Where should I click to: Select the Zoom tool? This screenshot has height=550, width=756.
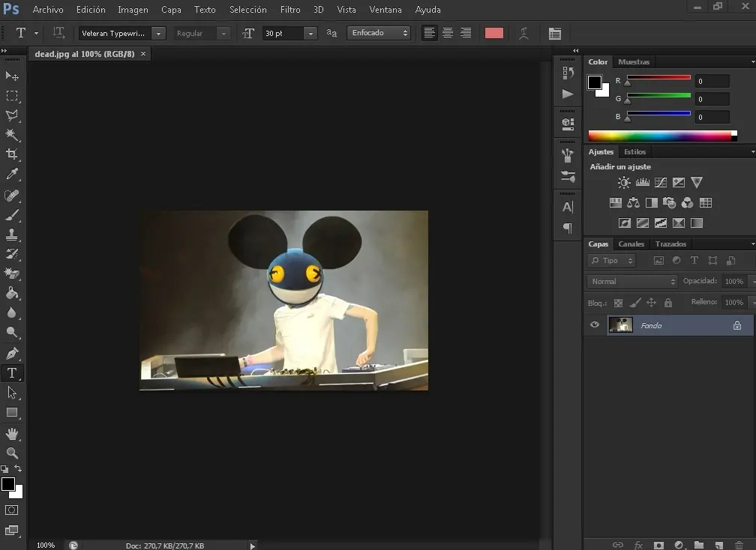pos(12,453)
